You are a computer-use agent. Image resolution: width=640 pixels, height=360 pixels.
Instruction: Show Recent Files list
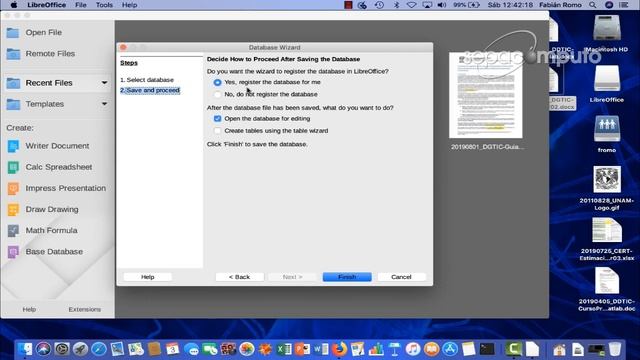pyautogui.click(x=49, y=83)
